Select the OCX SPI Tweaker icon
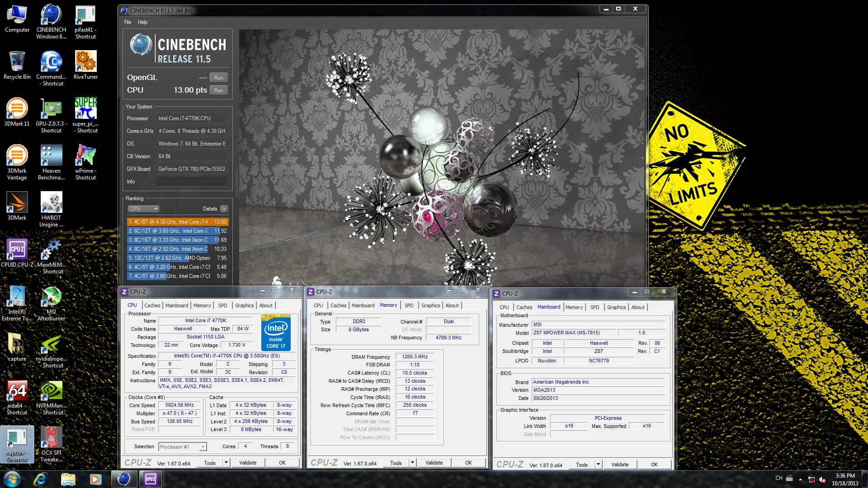Viewport: 868px width, 488px height. point(51,445)
